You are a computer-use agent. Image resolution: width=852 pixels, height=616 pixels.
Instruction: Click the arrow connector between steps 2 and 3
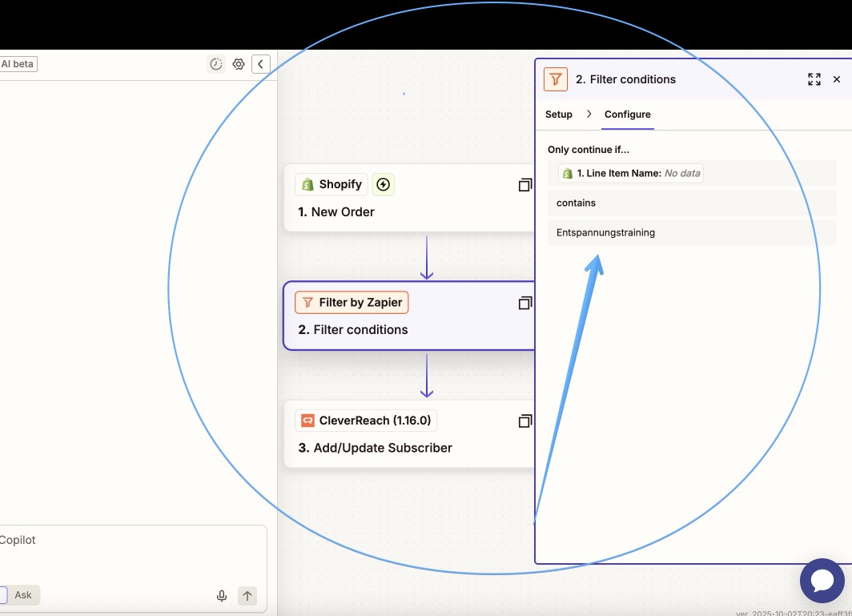point(427,376)
